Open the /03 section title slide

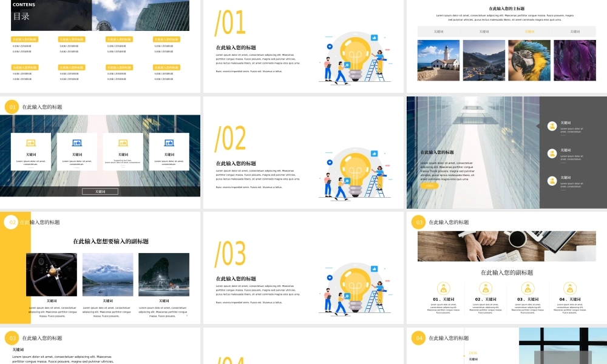[303, 269]
